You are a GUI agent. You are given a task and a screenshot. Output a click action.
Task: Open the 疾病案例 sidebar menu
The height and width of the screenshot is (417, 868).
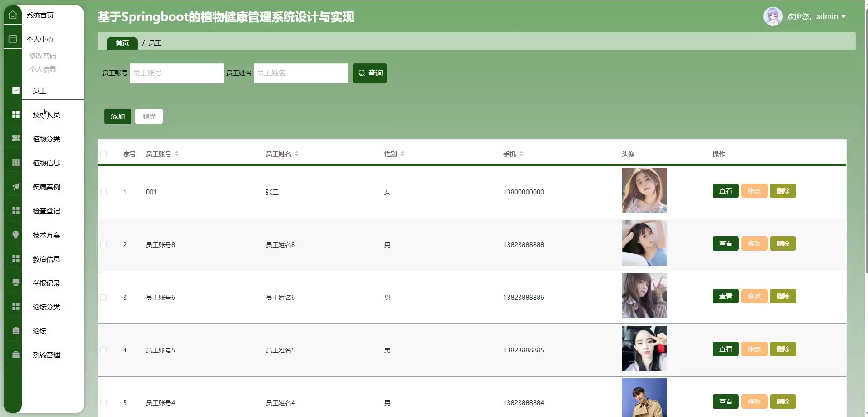click(46, 187)
